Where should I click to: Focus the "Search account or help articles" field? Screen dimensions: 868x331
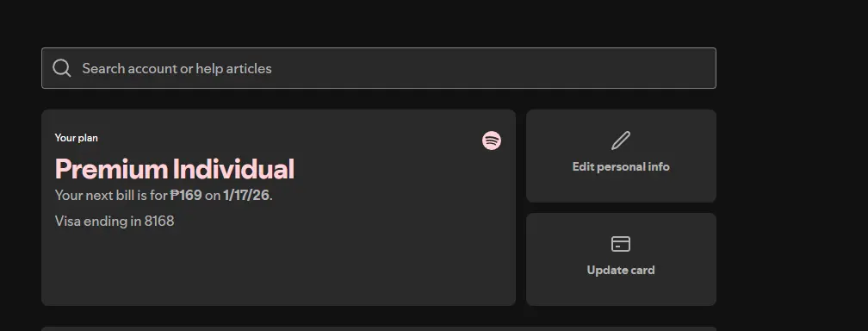[379, 68]
